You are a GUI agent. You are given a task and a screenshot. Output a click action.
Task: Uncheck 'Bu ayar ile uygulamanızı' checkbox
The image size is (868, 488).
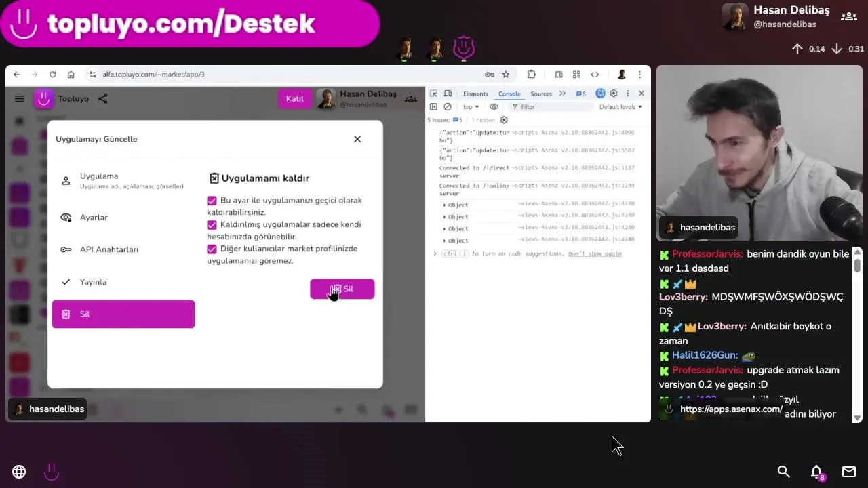coord(212,201)
